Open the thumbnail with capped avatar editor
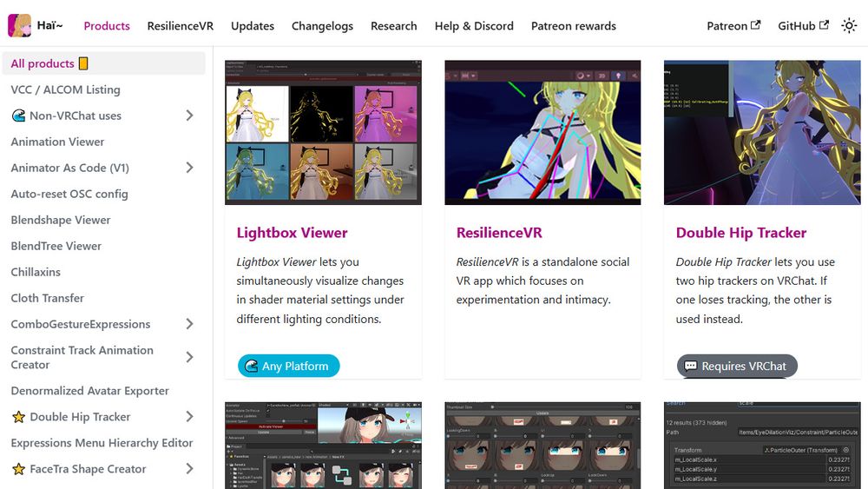 coord(323,446)
